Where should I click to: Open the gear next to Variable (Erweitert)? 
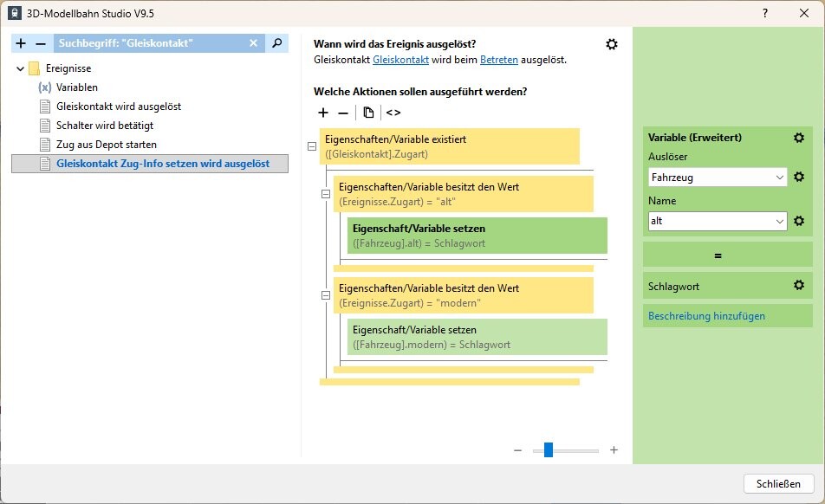(x=799, y=138)
